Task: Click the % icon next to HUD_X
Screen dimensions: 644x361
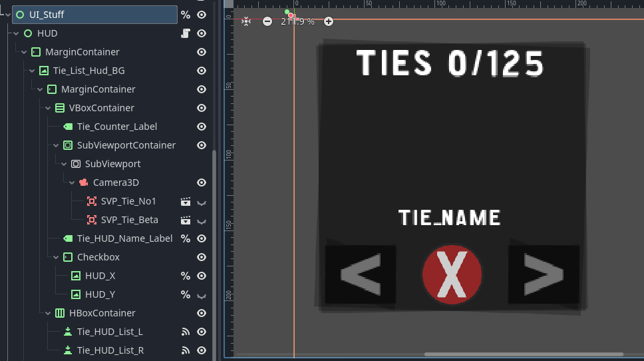Action: pos(186,276)
